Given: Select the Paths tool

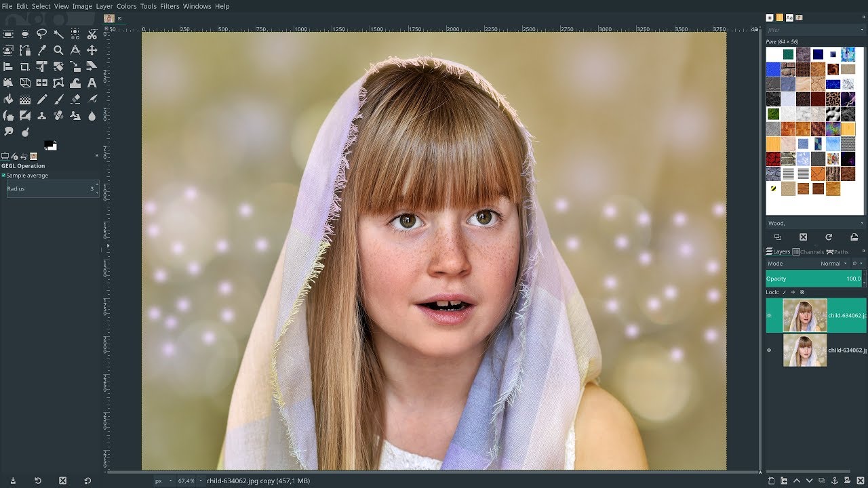Looking at the screenshot, I should 25,50.
